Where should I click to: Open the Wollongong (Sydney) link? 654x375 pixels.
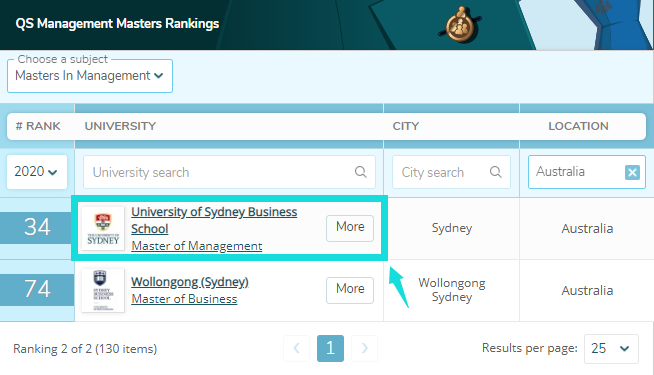190,282
